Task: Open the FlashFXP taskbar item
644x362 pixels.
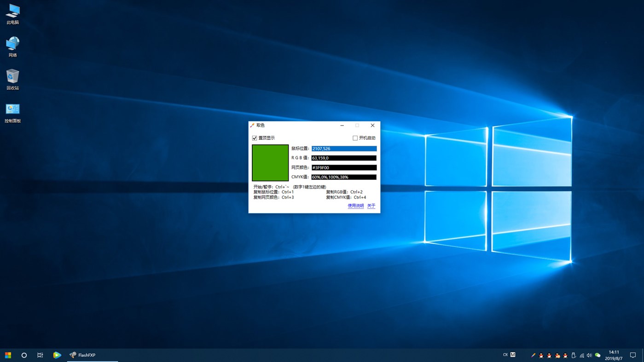Action: (x=92, y=355)
